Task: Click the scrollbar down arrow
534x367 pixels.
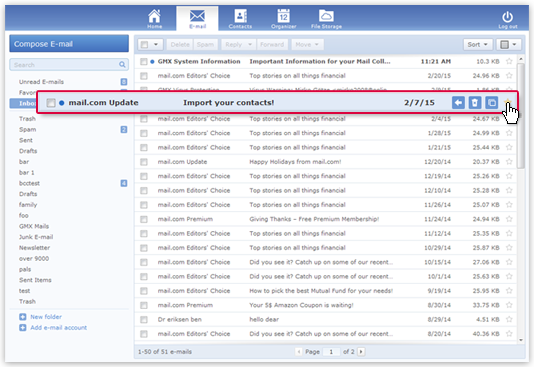Action: click(521, 340)
